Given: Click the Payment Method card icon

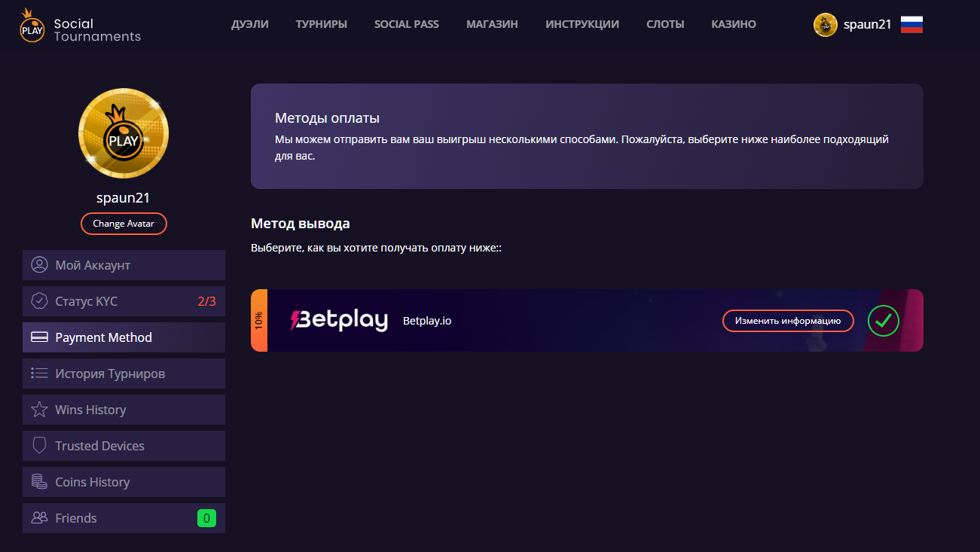Looking at the screenshot, I should point(39,337).
